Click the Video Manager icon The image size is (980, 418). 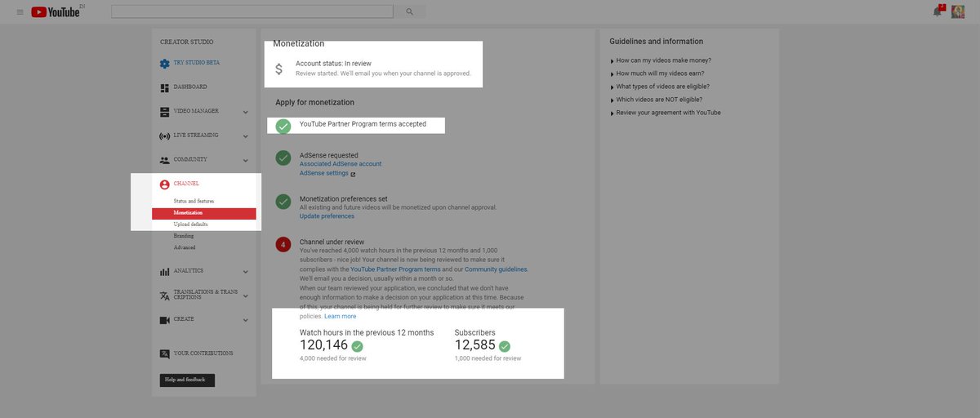[165, 111]
